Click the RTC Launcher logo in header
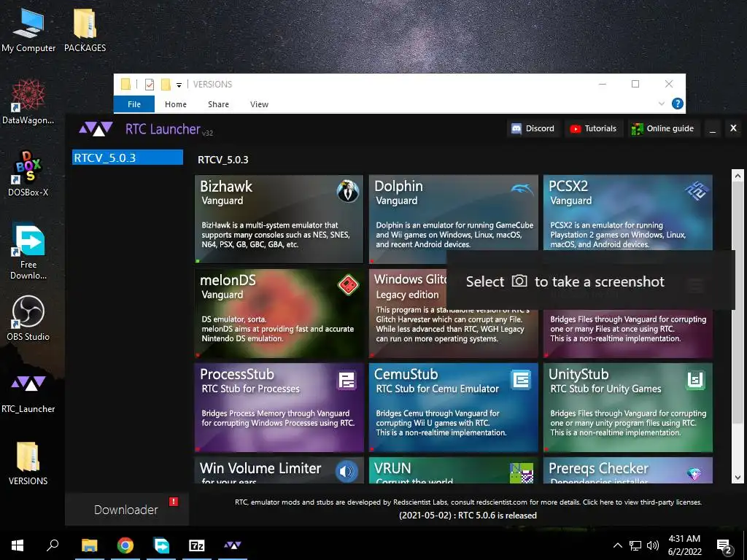 coord(96,128)
